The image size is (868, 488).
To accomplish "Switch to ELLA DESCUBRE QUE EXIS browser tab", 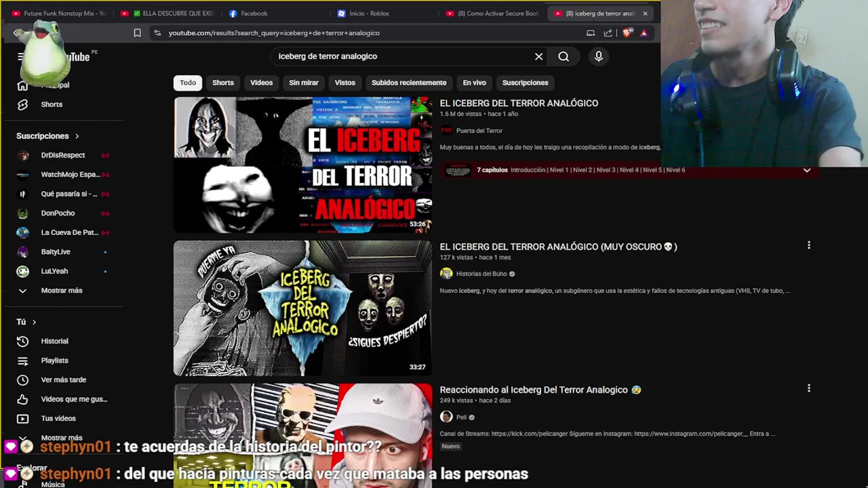I will [x=167, y=13].
